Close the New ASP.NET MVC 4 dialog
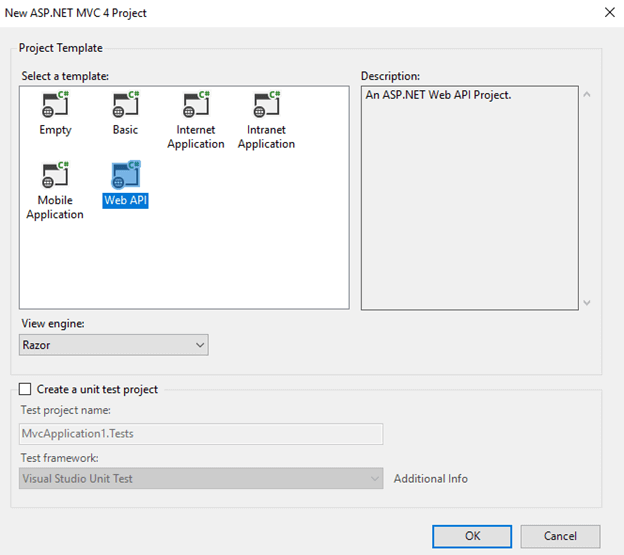Screen dimensions: 624x555 tap(608, 12)
